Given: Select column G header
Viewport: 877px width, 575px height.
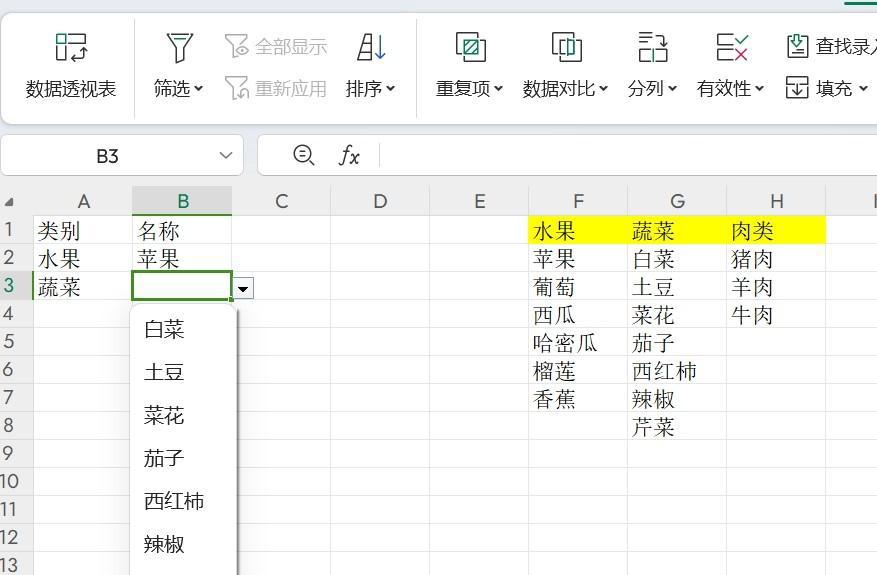Looking at the screenshot, I should click(677, 201).
